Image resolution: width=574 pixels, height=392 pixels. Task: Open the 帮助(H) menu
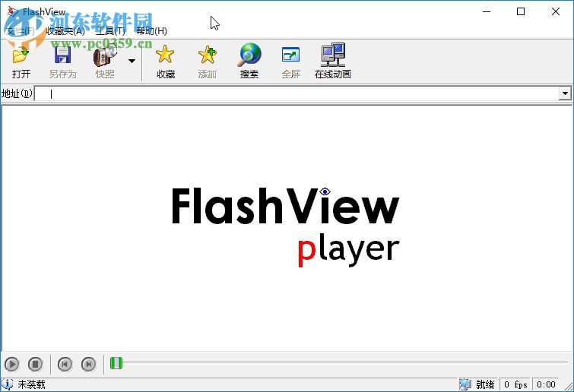coord(151,31)
